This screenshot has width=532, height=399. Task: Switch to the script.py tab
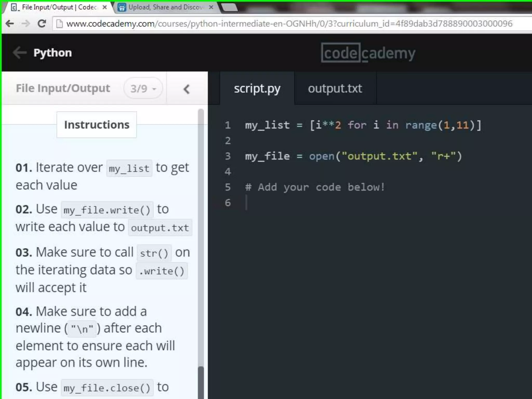click(257, 88)
